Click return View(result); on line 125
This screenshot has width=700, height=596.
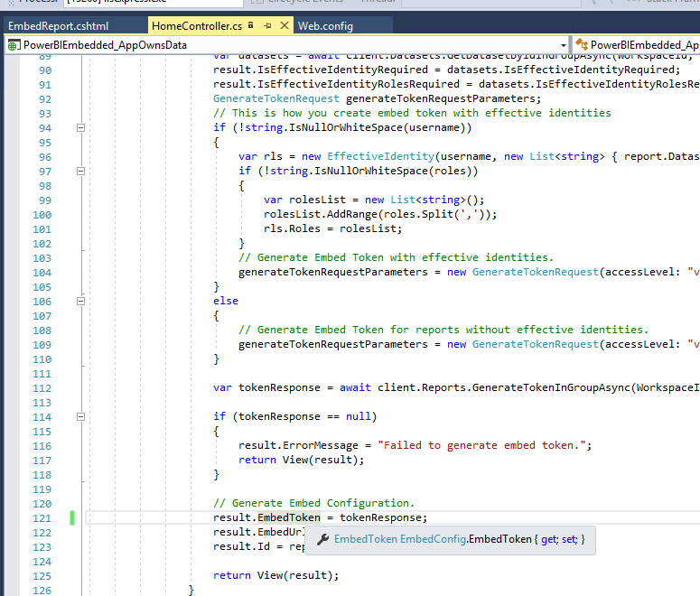coord(275,575)
